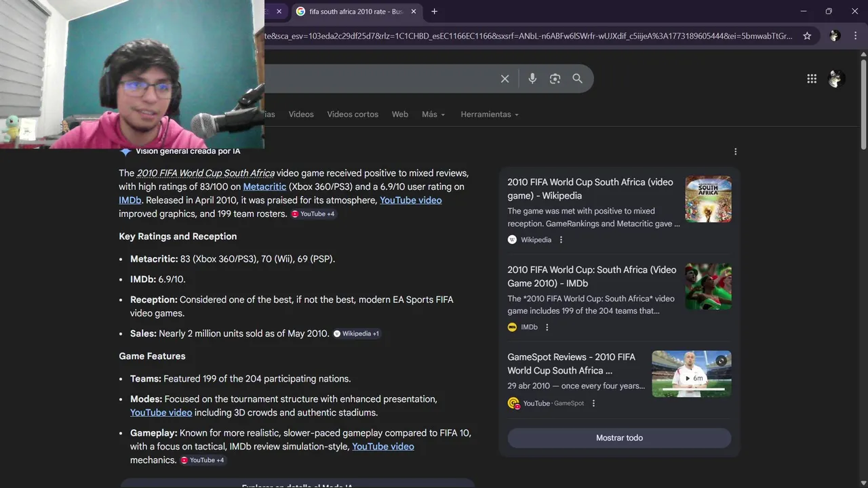Open Google Lens image search icon
This screenshot has height=488, width=868.
pyautogui.click(x=555, y=79)
